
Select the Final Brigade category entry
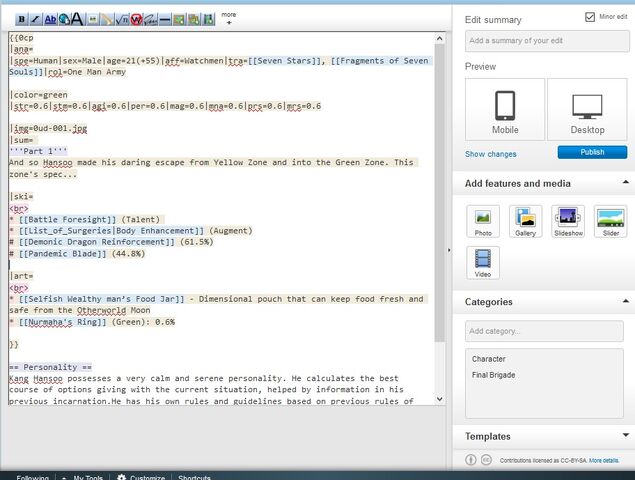[493, 375]
